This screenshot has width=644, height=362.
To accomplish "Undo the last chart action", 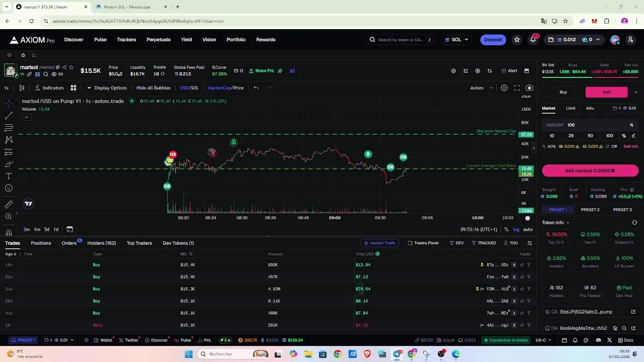I will point(256,88).
